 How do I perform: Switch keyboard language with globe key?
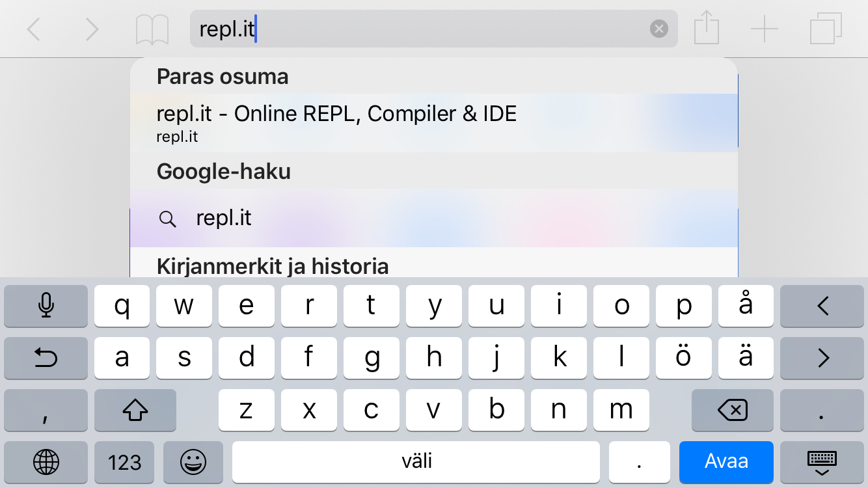[46, 462]
